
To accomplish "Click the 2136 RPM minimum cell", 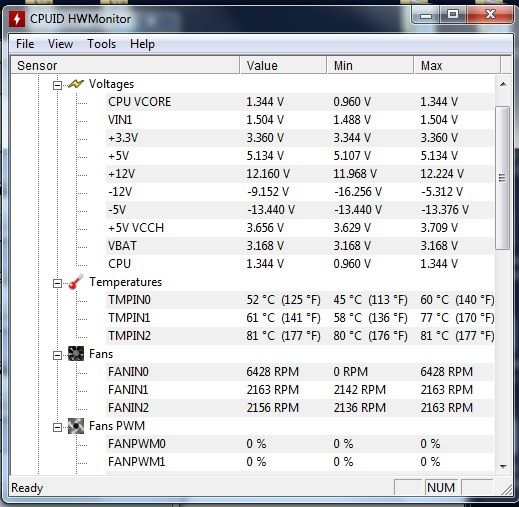I will pyautogui.click(x=360, y=408).
